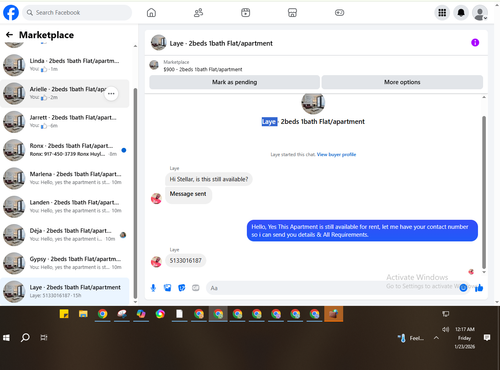The width and height of the screenshot is (500, 370).
Task: Record a voice clip with the microphone icon
Action: click(x=153, y=288)
